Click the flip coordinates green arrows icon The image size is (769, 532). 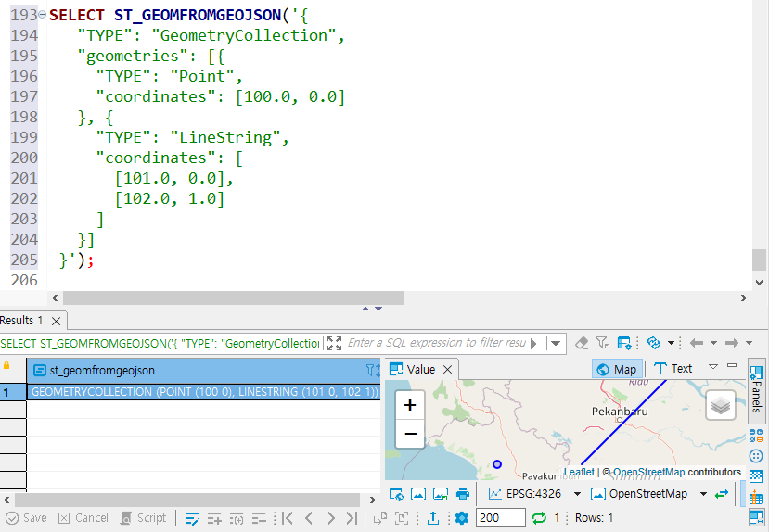point(722,494)
